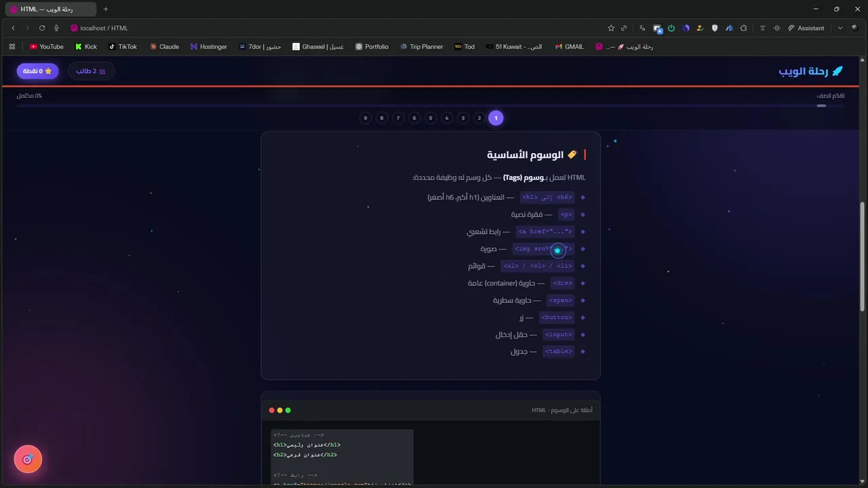Click the audio waveform icon in toolbar
The image size is (868, 488).
pyautogui.click(x=776, y=28)
